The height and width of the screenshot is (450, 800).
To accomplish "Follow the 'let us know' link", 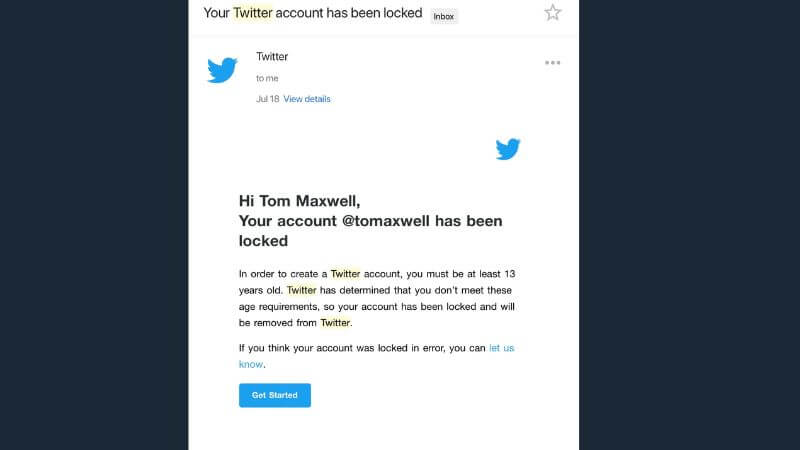I will coord(501,348).
